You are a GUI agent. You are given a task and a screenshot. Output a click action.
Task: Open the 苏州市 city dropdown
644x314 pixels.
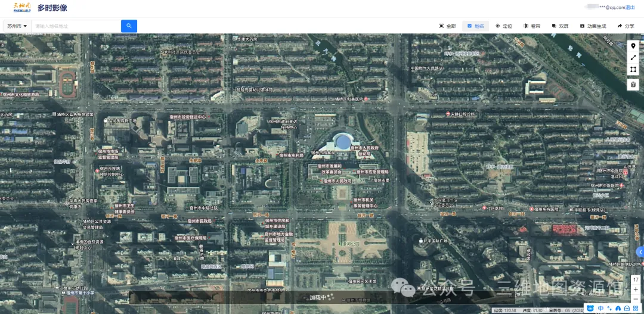coord(17,26)
